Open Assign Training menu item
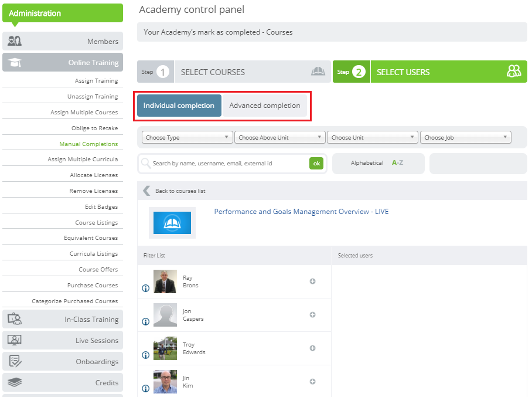The image size is (532, 397). [96, 81]
